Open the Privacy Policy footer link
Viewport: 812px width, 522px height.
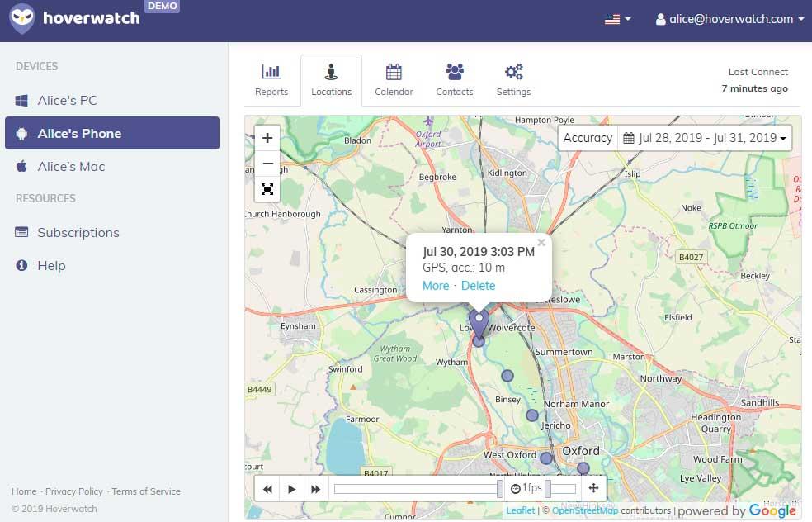click(74, 491)
